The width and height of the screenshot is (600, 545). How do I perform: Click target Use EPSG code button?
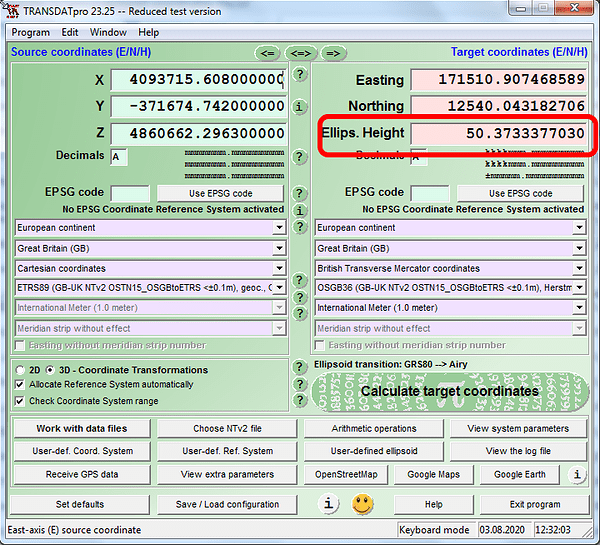[x=520, y=193]
